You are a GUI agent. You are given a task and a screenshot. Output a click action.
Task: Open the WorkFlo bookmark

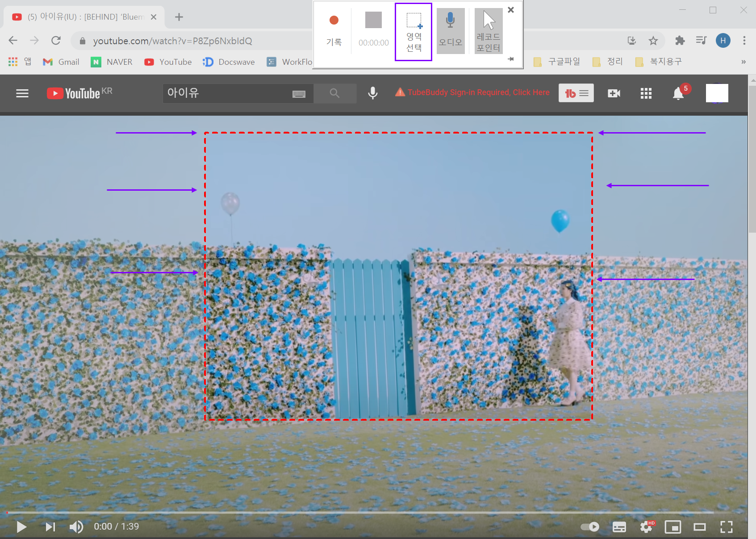[289, 62]
